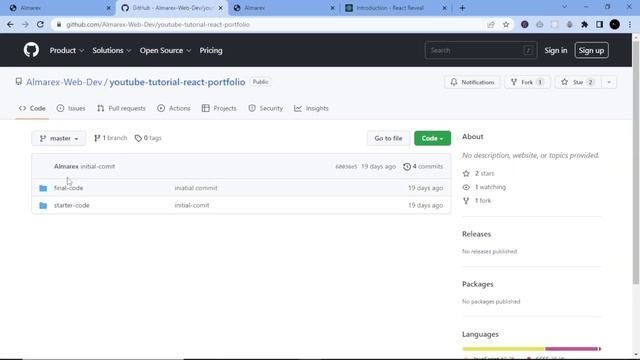Expand the star lists dropdown arrow
Screen dimensions: 640x360
[609, 82]
